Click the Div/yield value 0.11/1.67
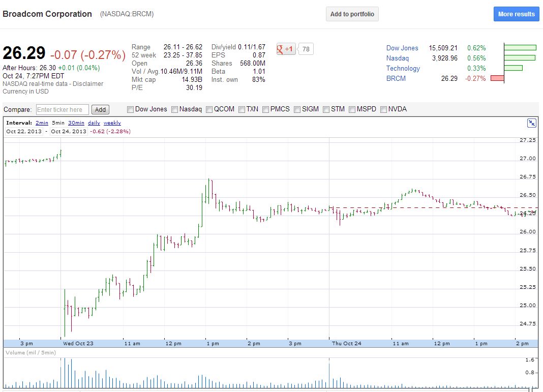Screen dimensions: 543x392 (251, 47)
